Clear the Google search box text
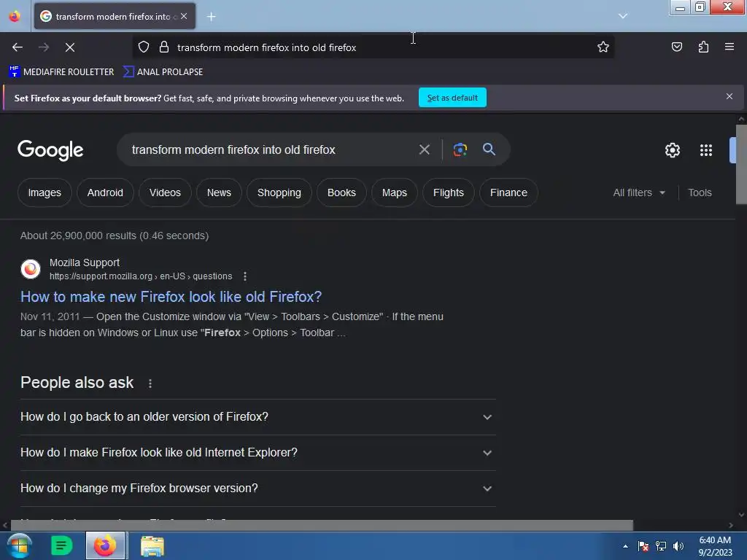The image size is (747, 560). click(x=424, y=150)
